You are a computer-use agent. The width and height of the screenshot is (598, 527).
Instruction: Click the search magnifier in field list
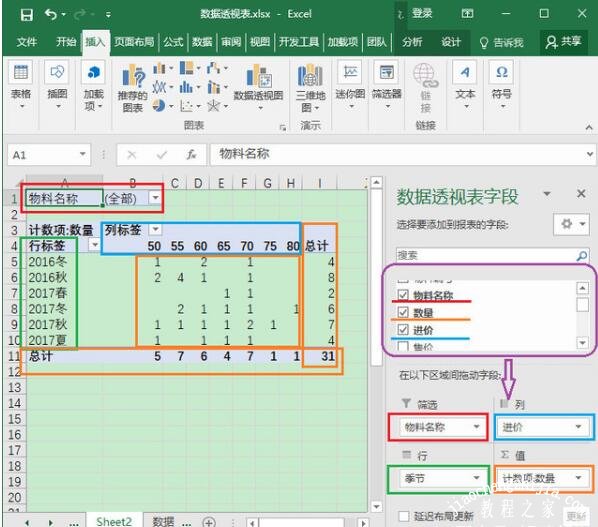tap(582, 255)
